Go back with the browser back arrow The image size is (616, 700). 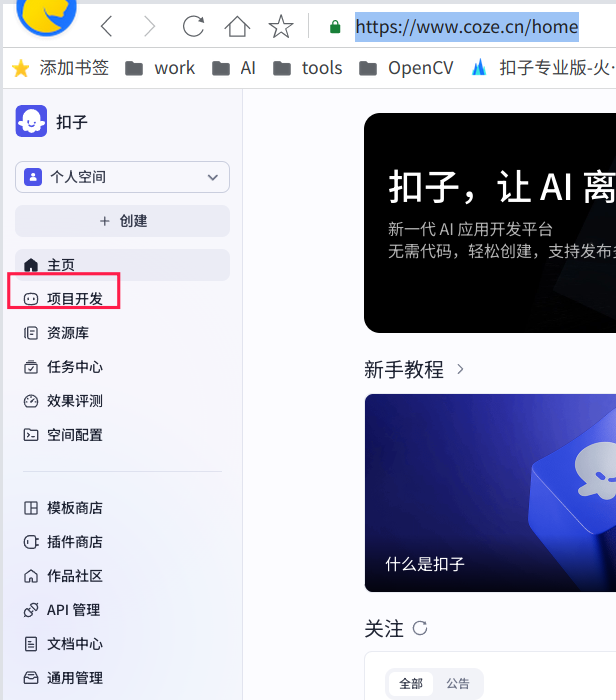[106, 27]
